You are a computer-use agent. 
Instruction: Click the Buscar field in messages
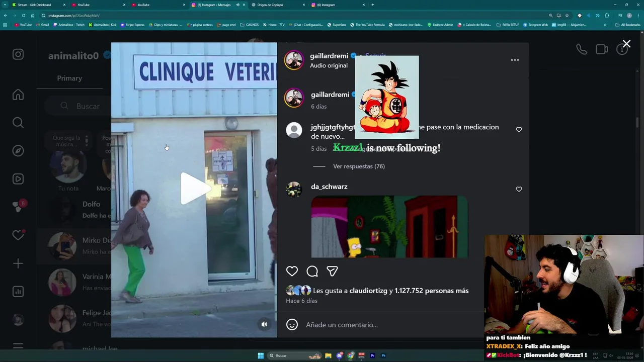[78, 106]
